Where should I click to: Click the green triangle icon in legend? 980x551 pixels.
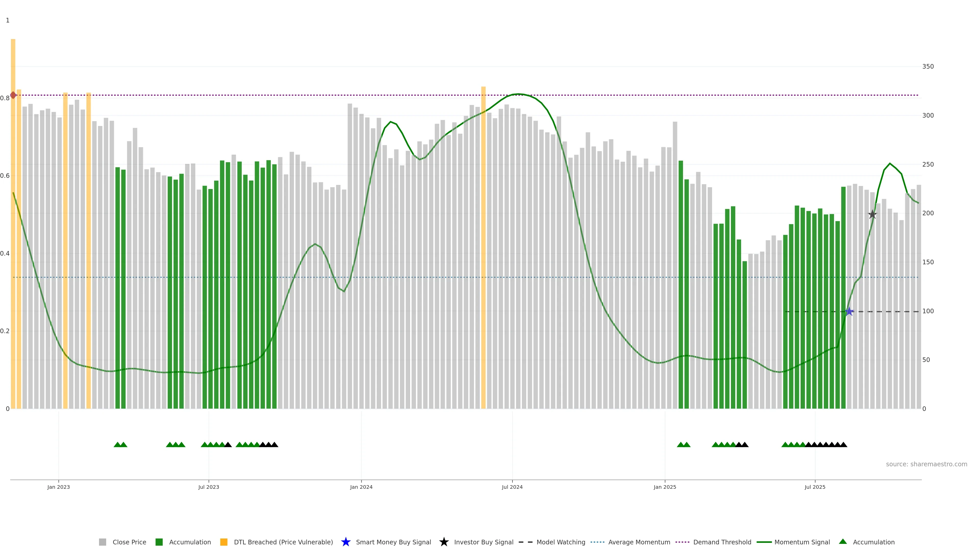(x=843, y=542)
